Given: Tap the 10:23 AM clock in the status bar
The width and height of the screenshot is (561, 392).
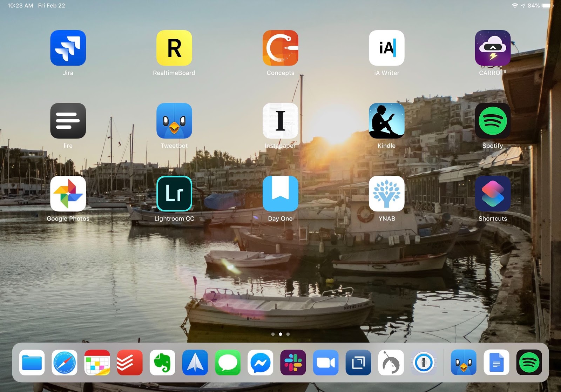Looking at the screenshot, I should pos(20,6).
